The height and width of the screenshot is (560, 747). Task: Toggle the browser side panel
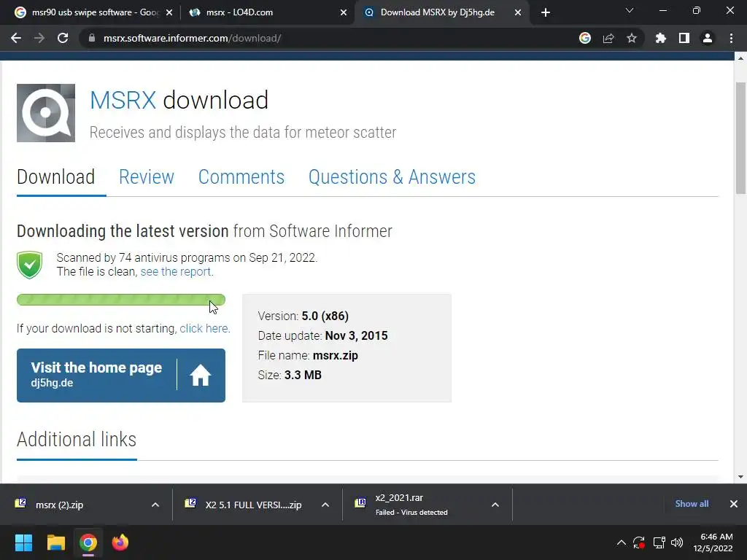684,38
